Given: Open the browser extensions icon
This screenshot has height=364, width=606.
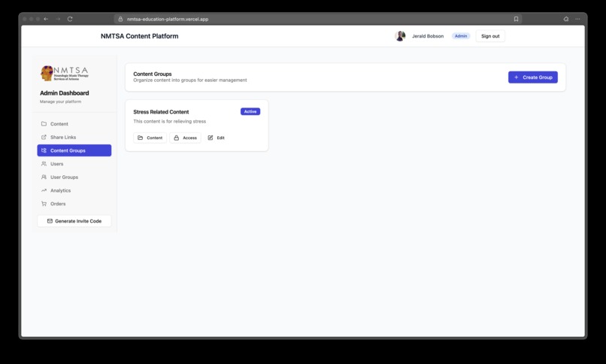Looking at the screenshot, I should click(566, 19).
